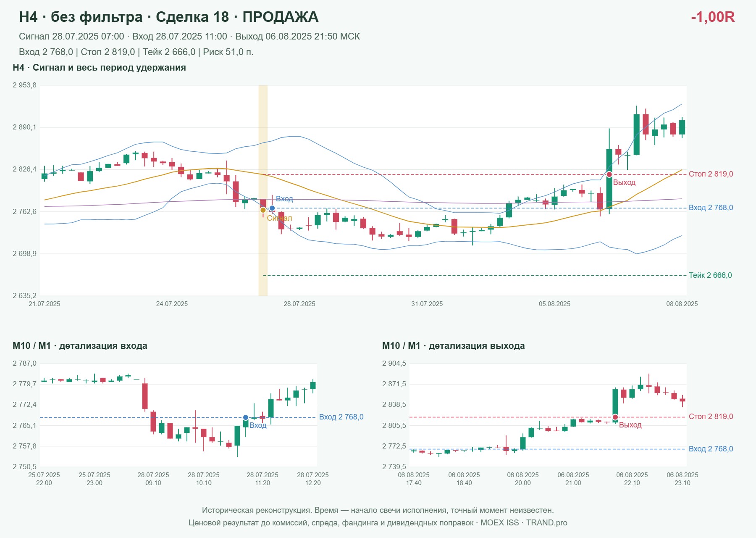The width and height of the screenshot is (756, 538).
Task: Click the signal, entry and exit timestamps line
Action: (x=189, y=37)
